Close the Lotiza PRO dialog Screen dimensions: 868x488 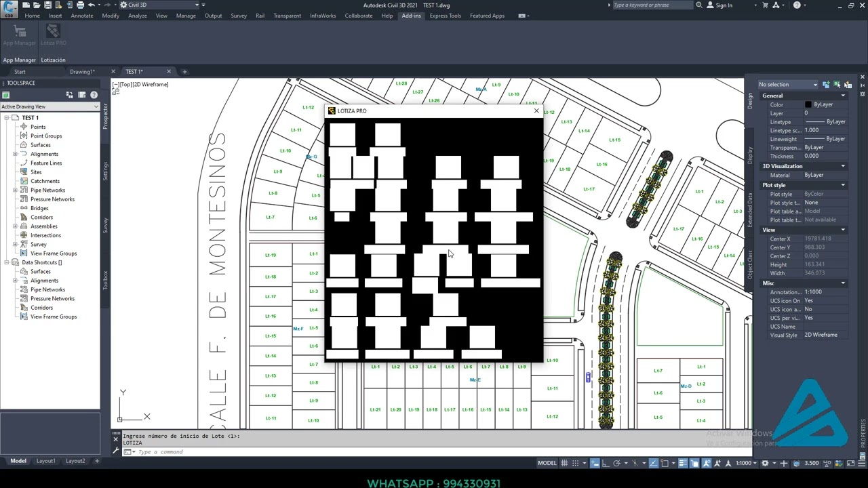[x=536, y=110]
